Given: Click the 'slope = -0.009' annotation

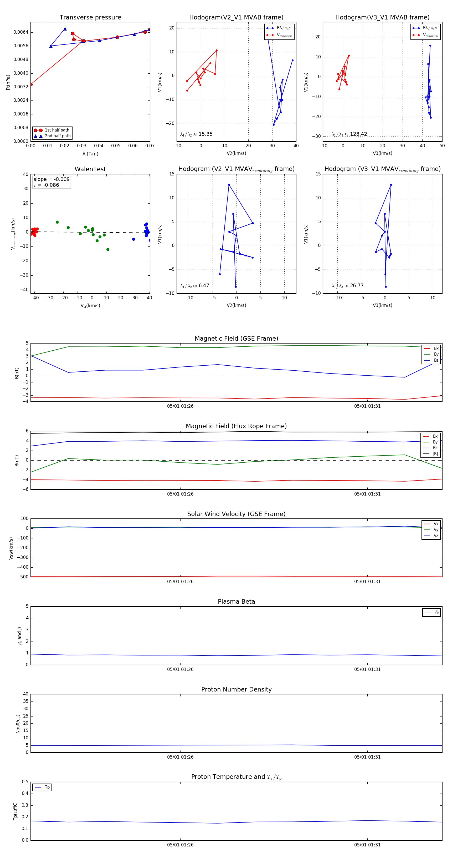Looking at the screenshot, I should pos(52,179).
